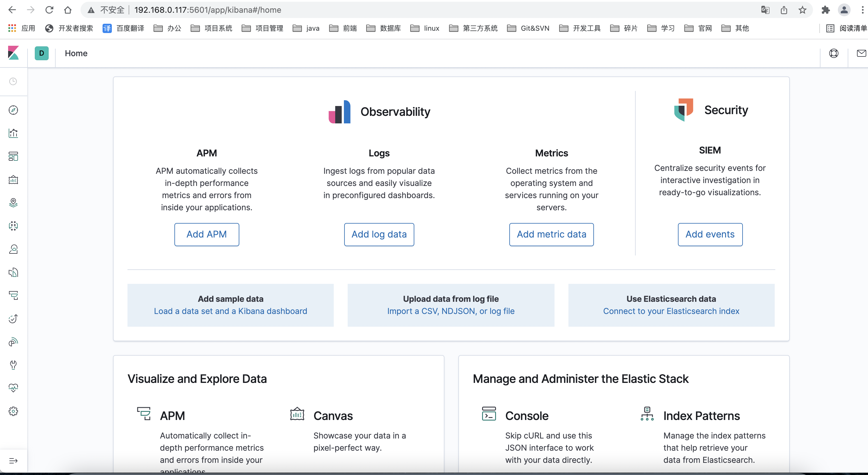Viewport: 868px width, 475px height.
Task: Open Console under Manage and Administer
Action: pos(527,416)
